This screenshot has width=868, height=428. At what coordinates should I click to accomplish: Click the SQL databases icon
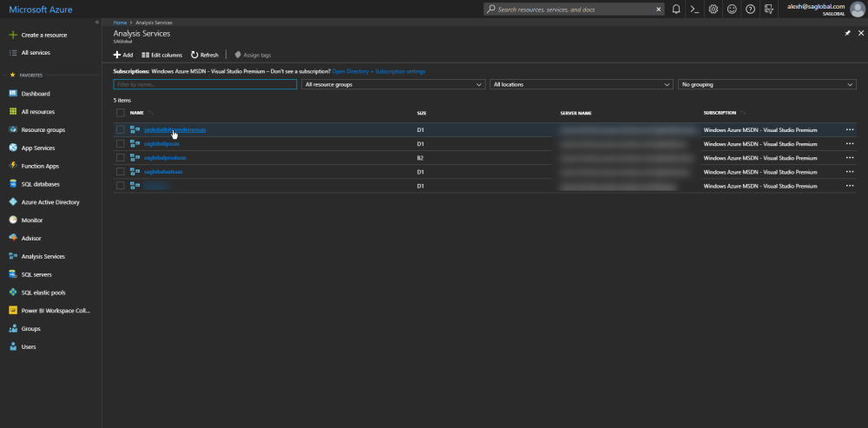[x=13, y=184]
